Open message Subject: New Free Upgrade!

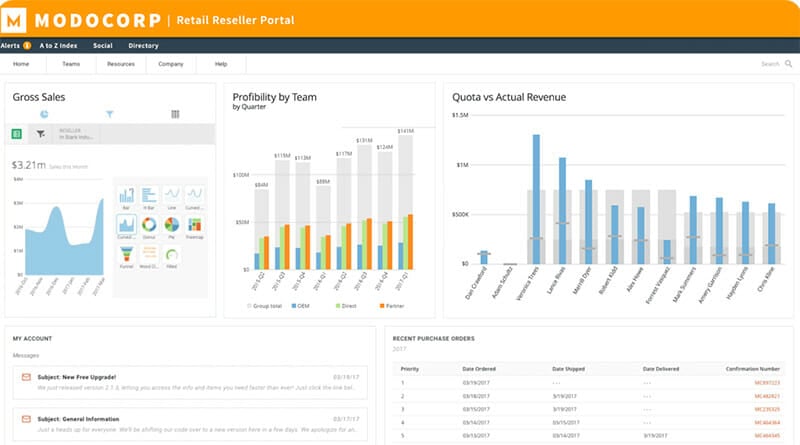pyautogui.click(x=190, y=382)
